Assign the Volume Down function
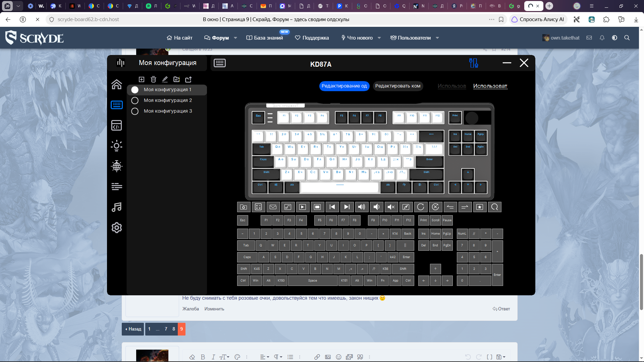The image size is (644, 362). [x=376, y=207]
